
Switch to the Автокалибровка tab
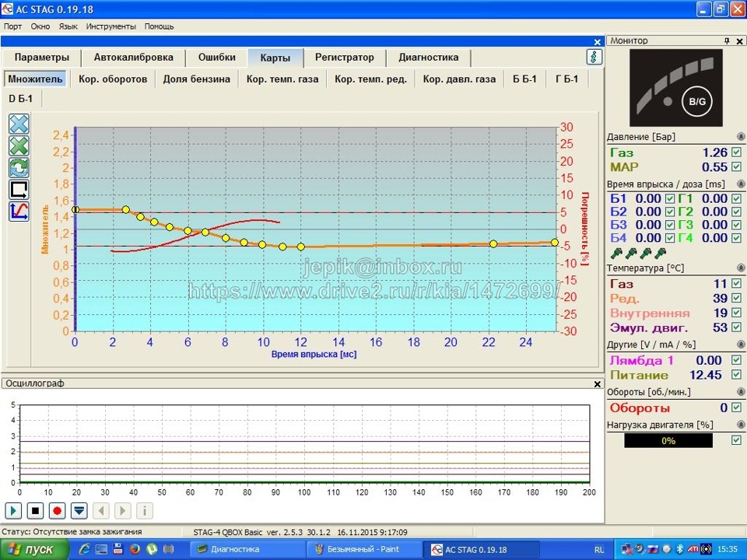[x=134, y=58]
